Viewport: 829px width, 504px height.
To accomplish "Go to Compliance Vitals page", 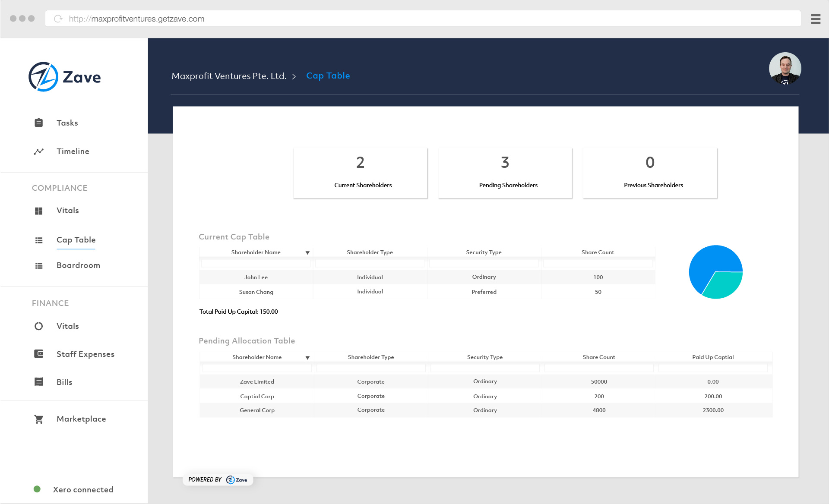I will pyautogui.click(x=68, y=211).
